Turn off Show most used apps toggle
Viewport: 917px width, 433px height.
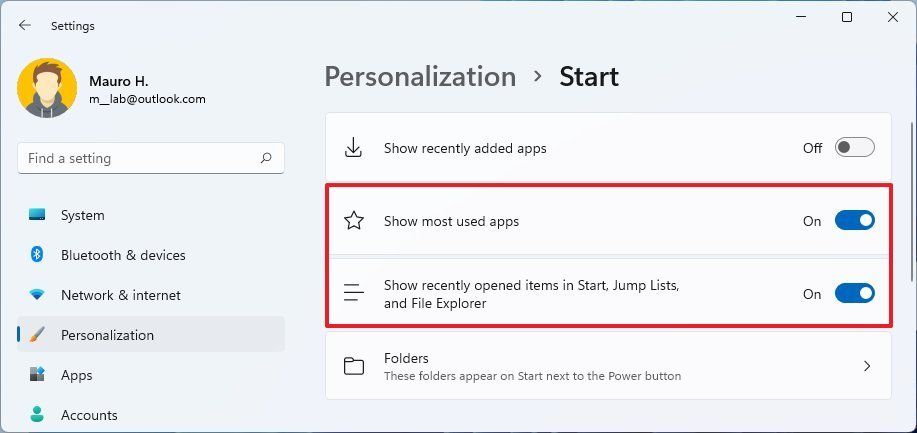point(854,221)
